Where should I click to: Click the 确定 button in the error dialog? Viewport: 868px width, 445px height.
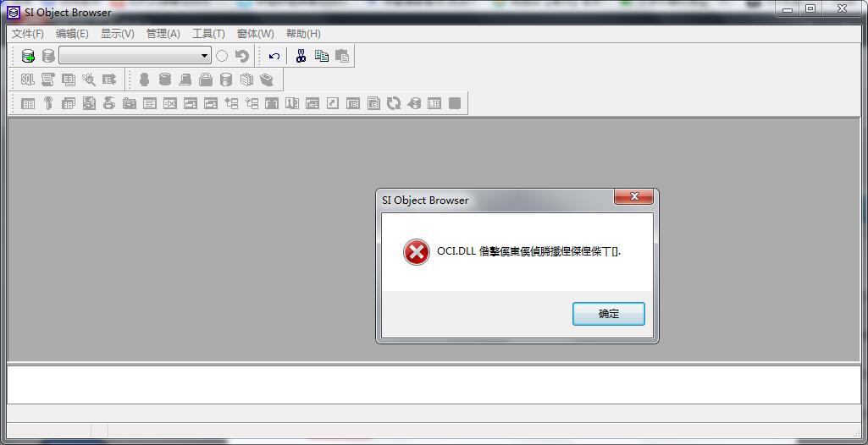[608, 313]
